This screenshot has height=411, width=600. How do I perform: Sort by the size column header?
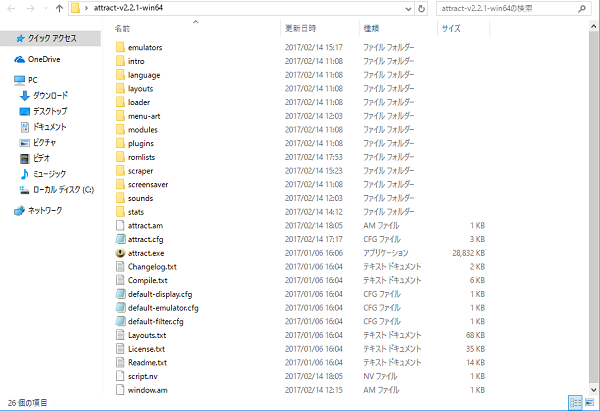tap(451, 28)
